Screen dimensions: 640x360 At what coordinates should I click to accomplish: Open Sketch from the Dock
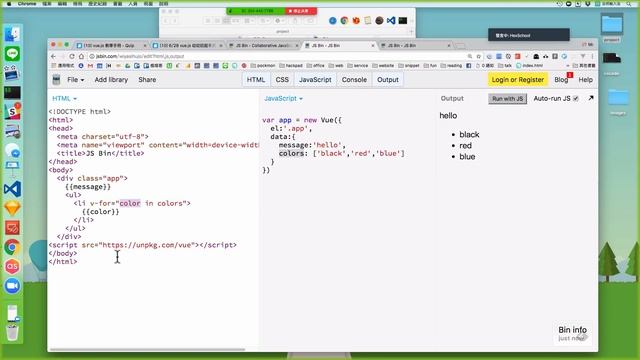[12, 208]
